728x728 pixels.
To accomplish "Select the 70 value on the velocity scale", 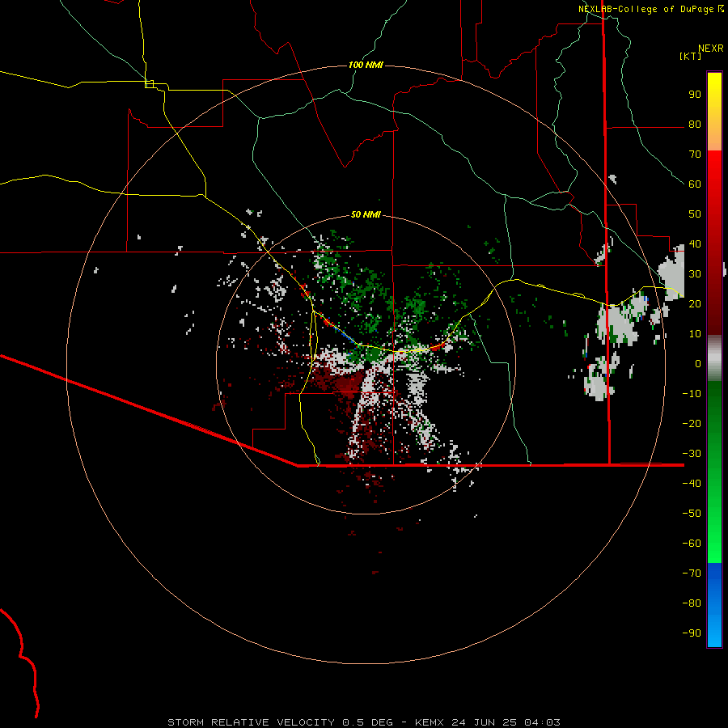I will point(695,154).
